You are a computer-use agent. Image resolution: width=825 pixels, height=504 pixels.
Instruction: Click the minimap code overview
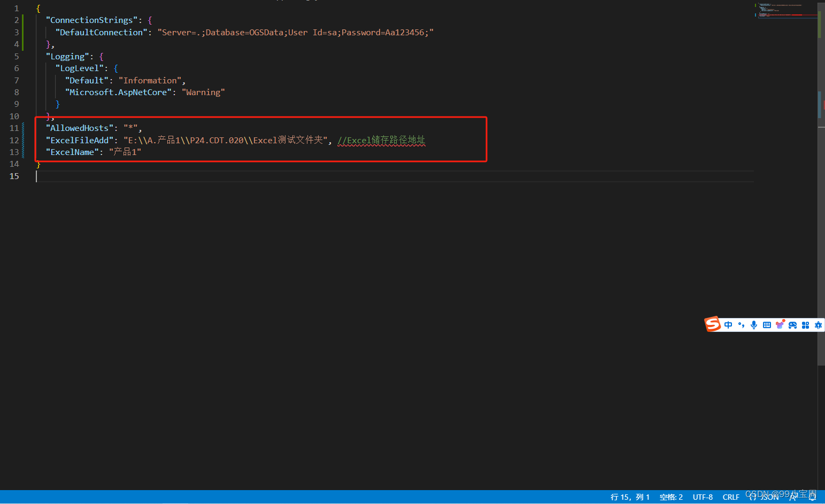click(x=786, y=11)
